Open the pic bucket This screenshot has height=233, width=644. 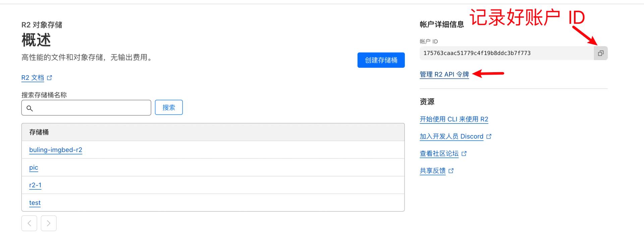(x=34, y=168)
